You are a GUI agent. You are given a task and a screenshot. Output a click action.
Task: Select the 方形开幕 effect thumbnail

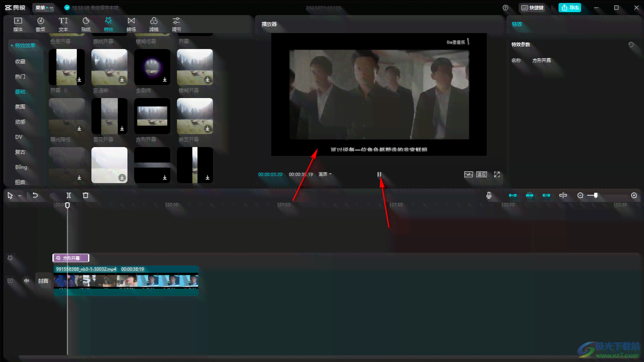152,116
